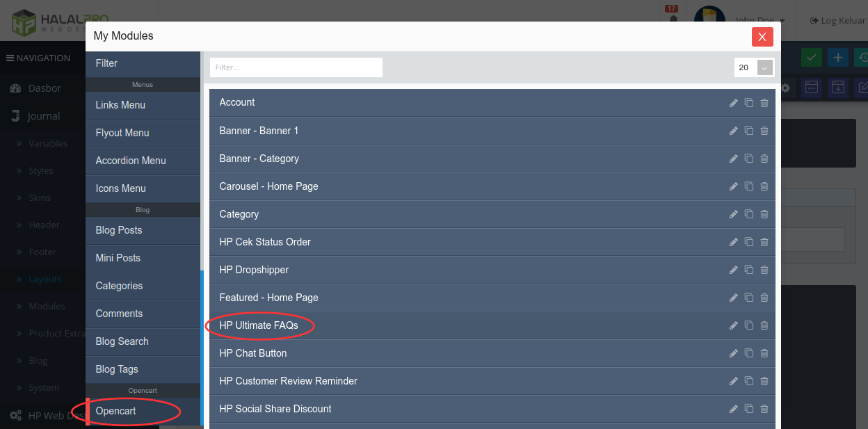
Task: Copy the HP Dropshipper module
Action: 748,270
